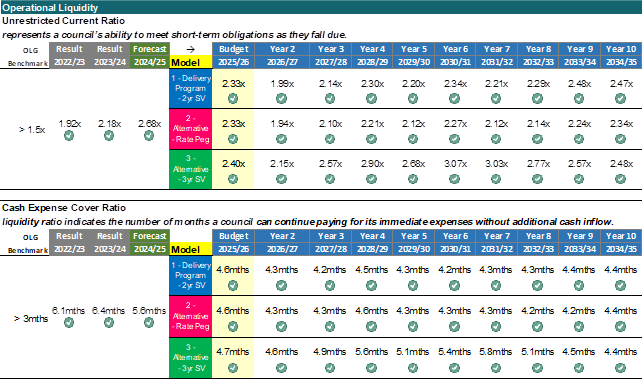Screen dimensions: 643x380
Task: Click the 2.90x value in Year 4
Action: 372,164
